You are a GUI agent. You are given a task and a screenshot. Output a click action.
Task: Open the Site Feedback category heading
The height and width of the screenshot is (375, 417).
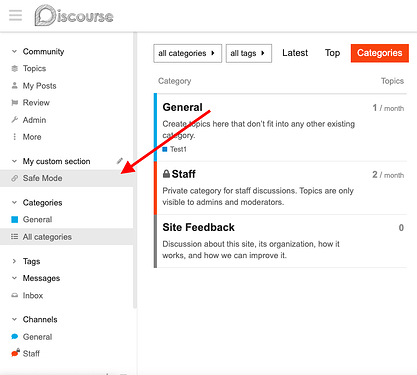198,227
